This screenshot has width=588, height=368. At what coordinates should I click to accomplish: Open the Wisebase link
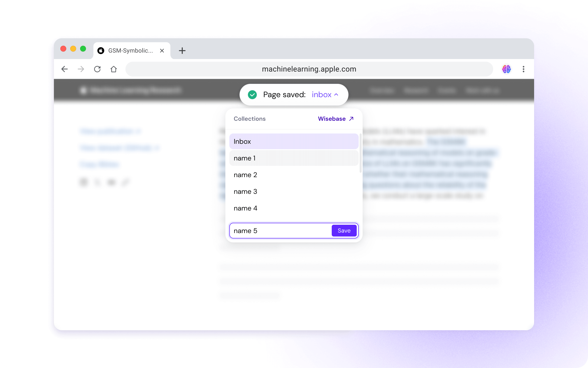click(x=336, y=119)
